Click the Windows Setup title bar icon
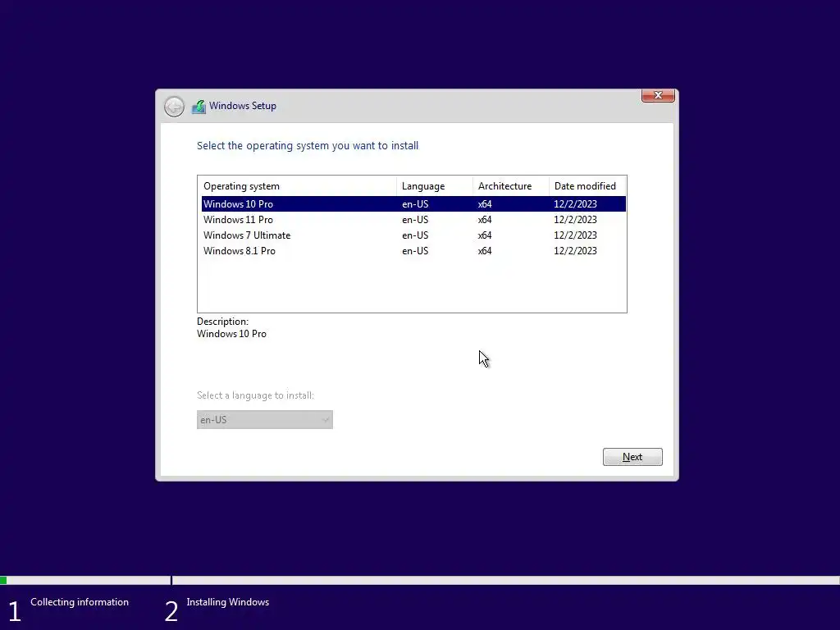Viewport: 840px width, 630px height. tap(199, 107)
